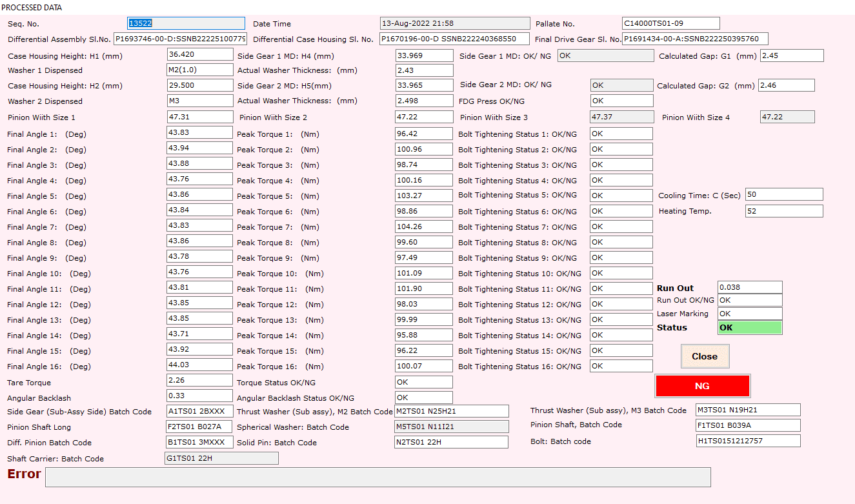Click the Actual Washer Thickness field showing 2.43
Screen dimensions: 855x504
425,70
